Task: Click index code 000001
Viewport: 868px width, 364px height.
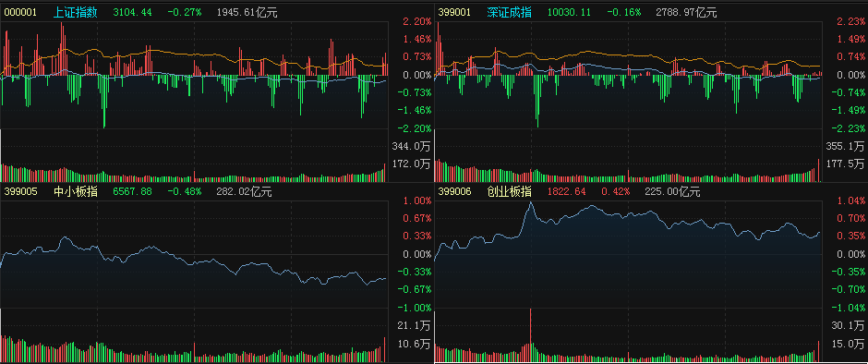Action: pyautogui.click(x=20, y=13)
